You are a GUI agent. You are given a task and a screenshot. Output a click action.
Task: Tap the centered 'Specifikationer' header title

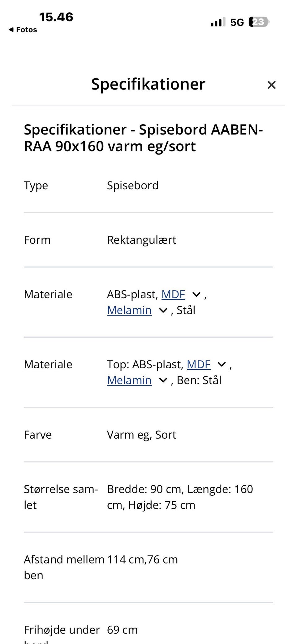[x=148, y=84]
